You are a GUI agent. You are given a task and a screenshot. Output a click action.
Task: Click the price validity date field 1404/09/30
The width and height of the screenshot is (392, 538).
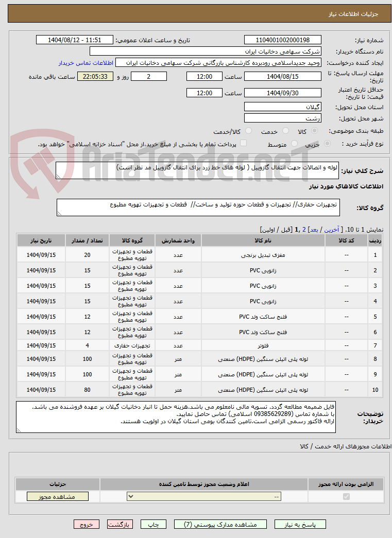click(x=282, y=93)
